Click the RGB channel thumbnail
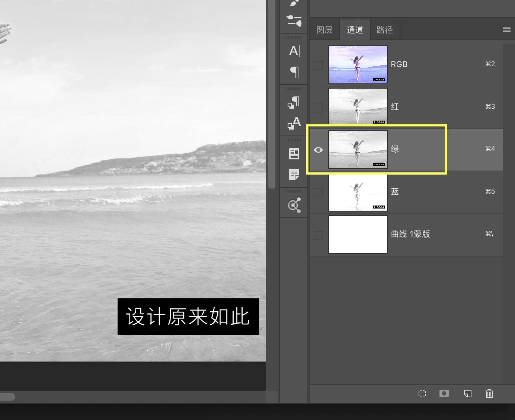Image resolution: width=515 pixels, height=420 pixels. tap(358, 64)
